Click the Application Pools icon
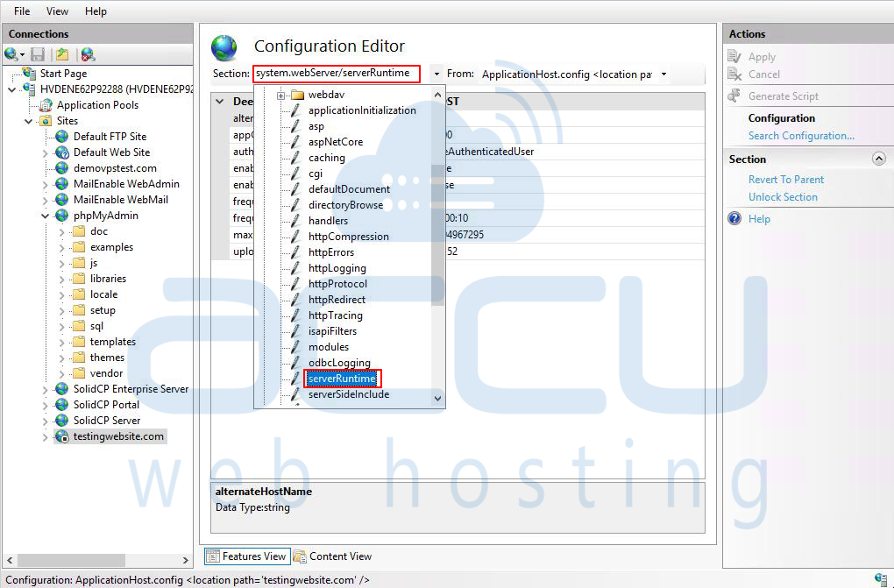 pos(46,105)
